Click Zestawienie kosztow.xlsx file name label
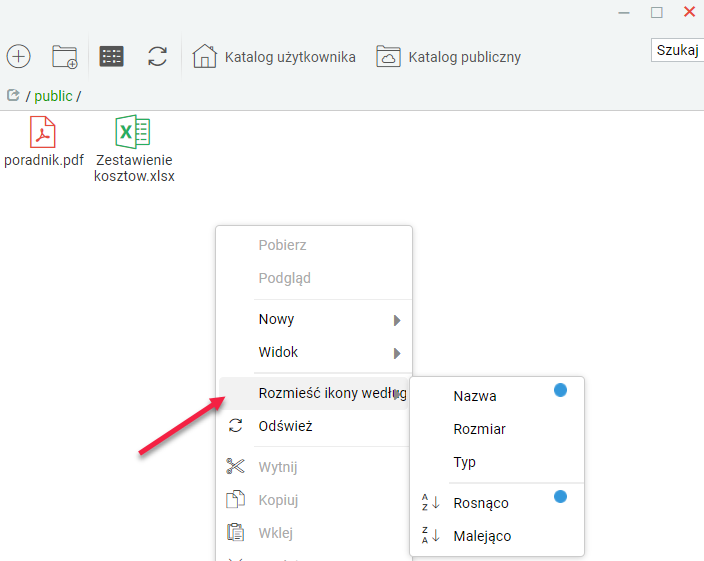 134,168
